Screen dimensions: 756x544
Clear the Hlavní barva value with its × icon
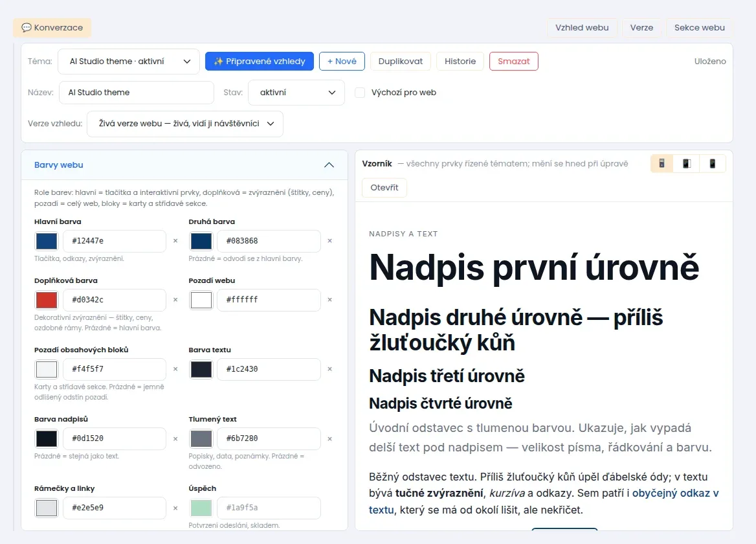(x=175, y=241)
